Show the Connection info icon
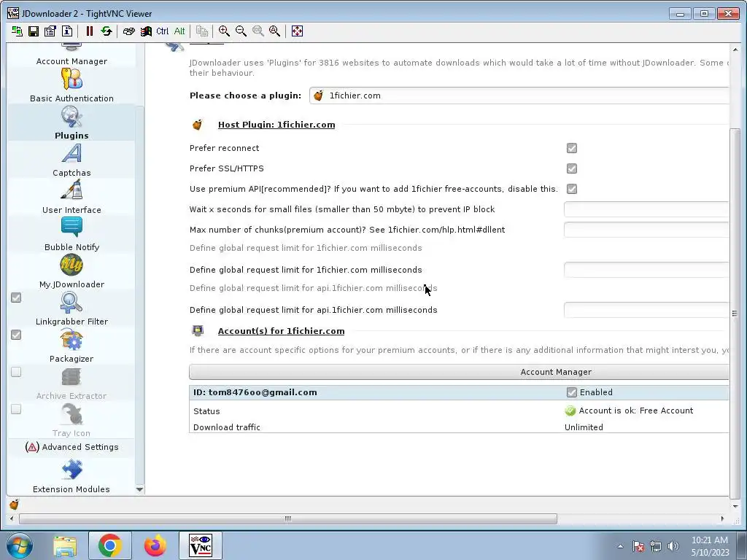The width and height of the screenshot is (747, 560). pos(67,31)
